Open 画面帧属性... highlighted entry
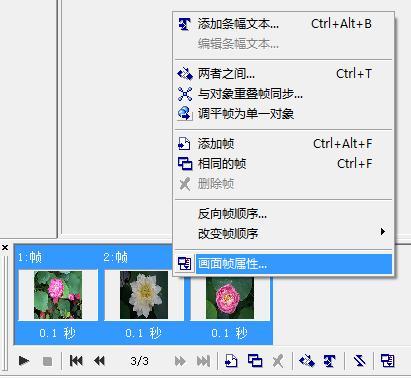Viewport: 411px width, 378px height. pos(284,264)
